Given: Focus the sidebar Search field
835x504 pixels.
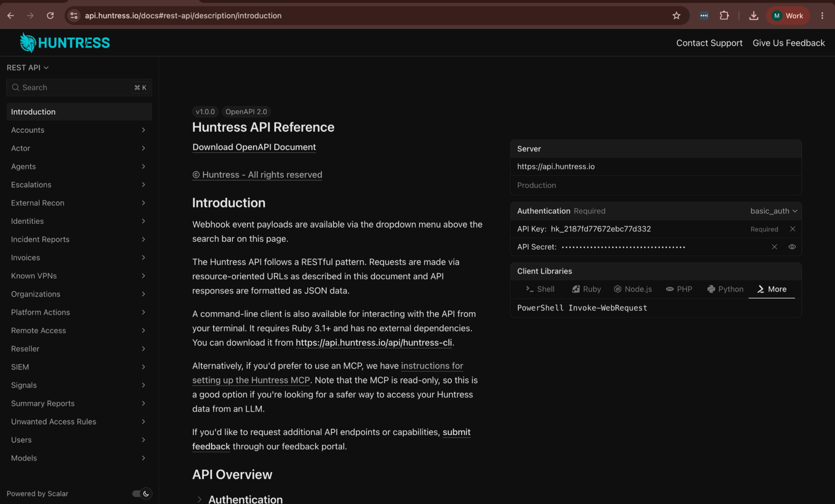Looking at the screenshot, I should (79, 87).
